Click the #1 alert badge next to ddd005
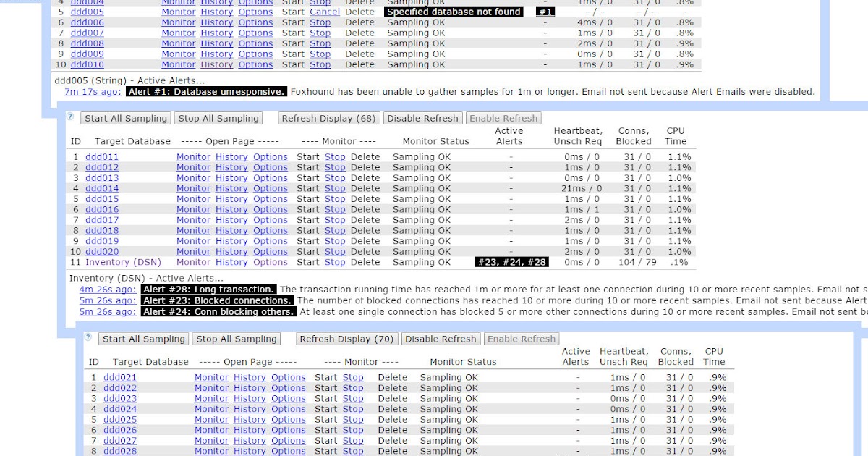Image resolution: width=868 pixels, height=456 pixels. (545, 12)
